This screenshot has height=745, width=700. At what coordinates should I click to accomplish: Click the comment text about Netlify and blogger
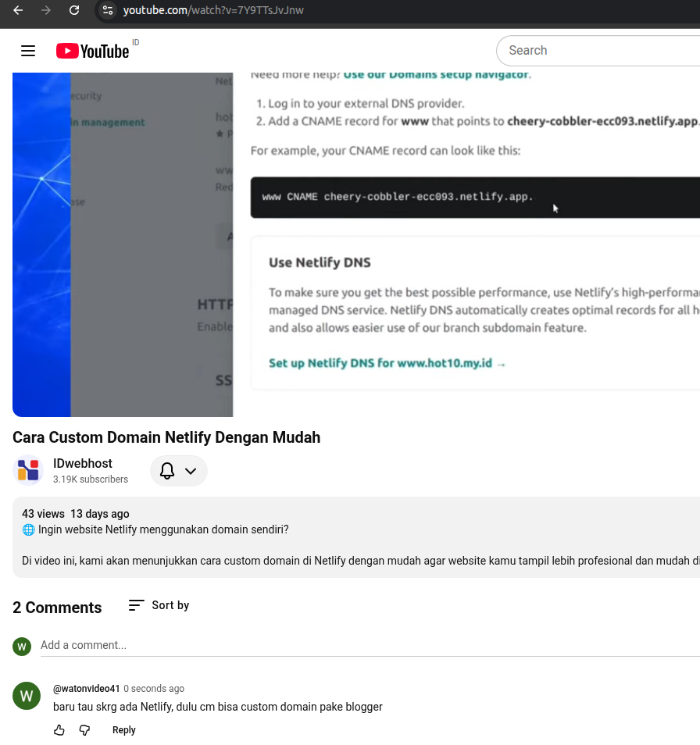tap(218, 707)
